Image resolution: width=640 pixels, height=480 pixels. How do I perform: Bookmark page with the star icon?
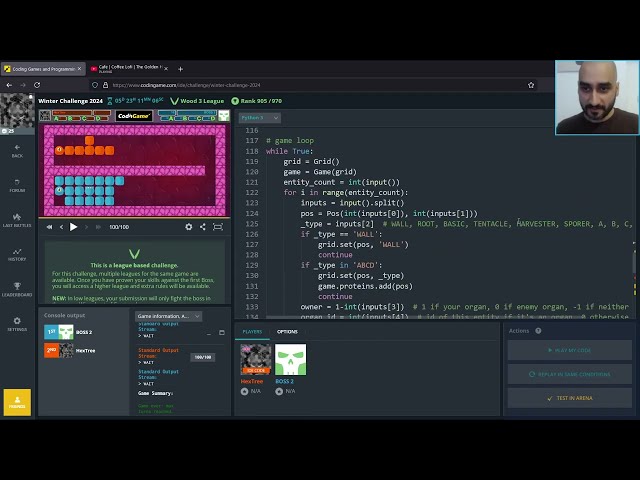point(531,85)
